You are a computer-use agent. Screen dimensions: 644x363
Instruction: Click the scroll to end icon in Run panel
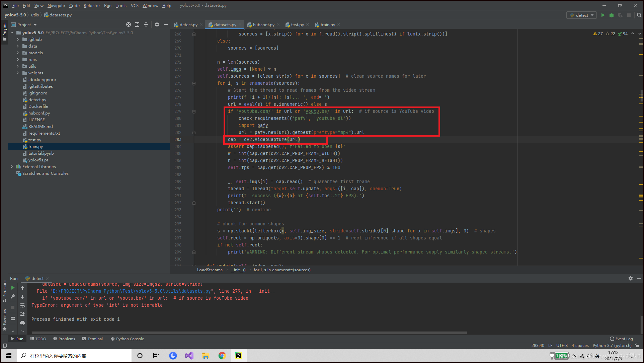coord(22,314)
